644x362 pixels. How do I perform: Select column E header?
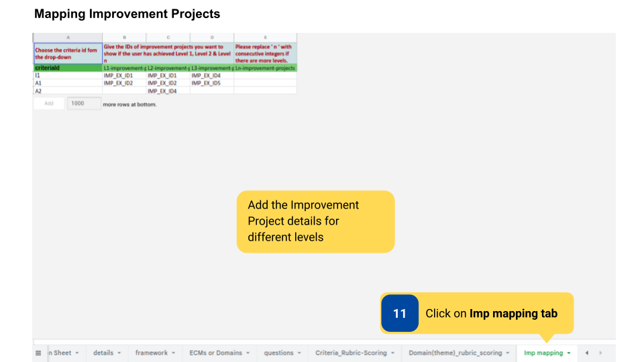click(265, 38)
